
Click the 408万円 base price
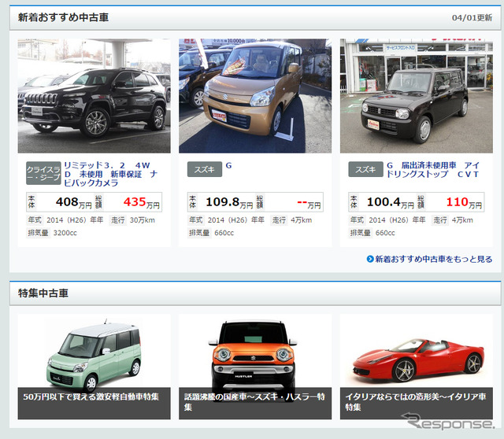click(73, 202)
